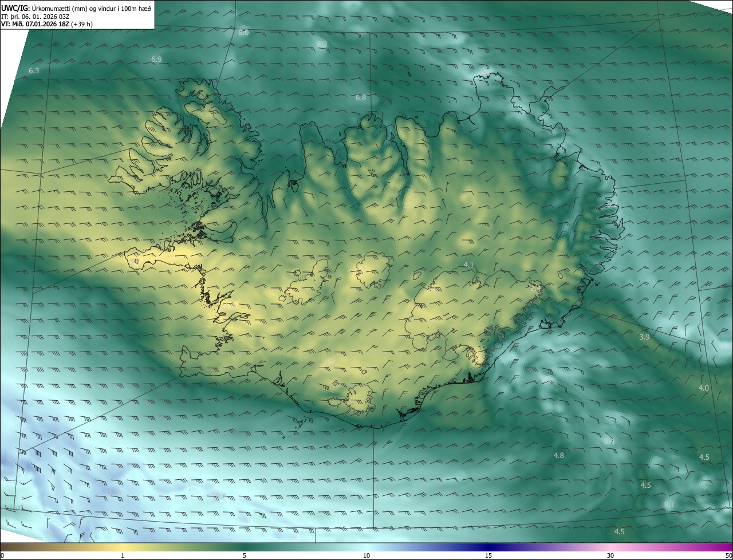Click the 'VT: Mið. 07.01.2026 18Z (+39 h)' line
The image size is (733, 560).
[x=47, y=24]
